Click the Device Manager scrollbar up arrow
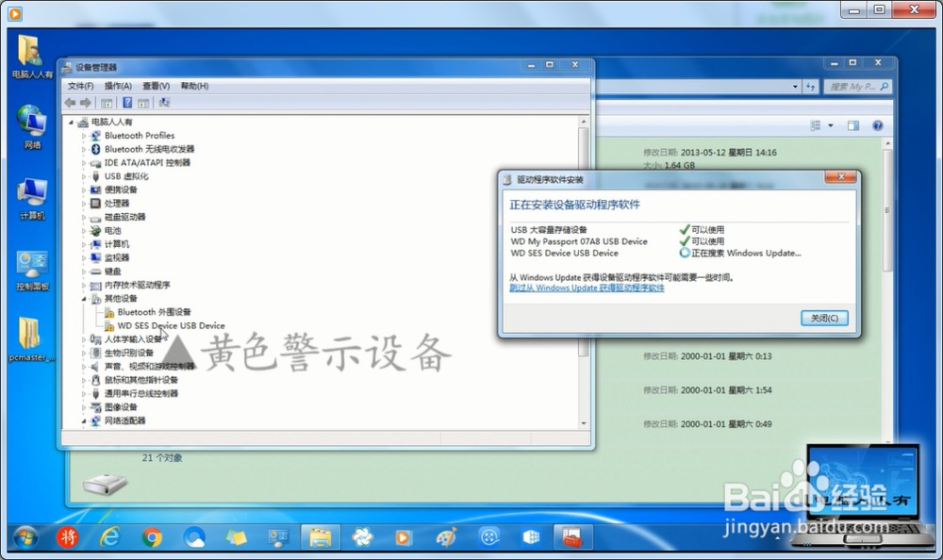The width and height of the screenshot is (943, 560). [584, 122]
